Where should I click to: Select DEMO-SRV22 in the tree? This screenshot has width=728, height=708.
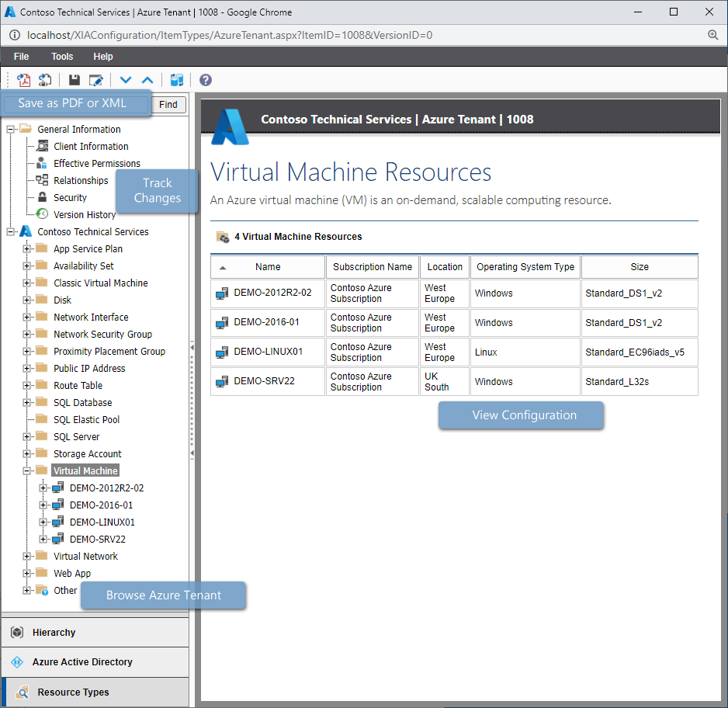(x=98, y=539)
